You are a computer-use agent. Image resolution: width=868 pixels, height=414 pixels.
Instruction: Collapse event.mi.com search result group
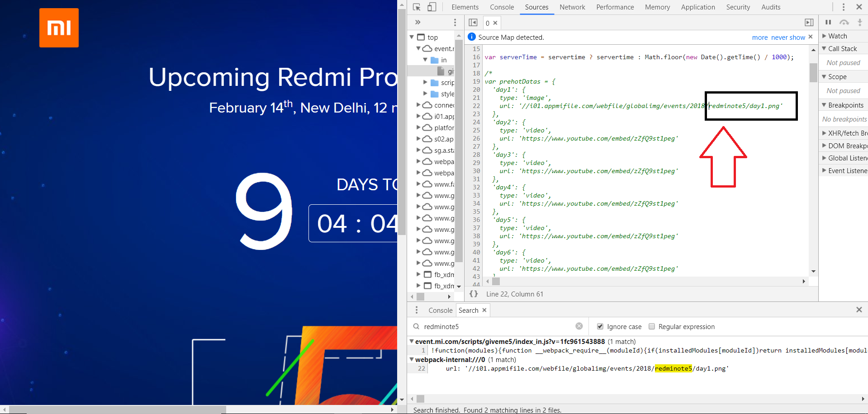coord(412,341)
